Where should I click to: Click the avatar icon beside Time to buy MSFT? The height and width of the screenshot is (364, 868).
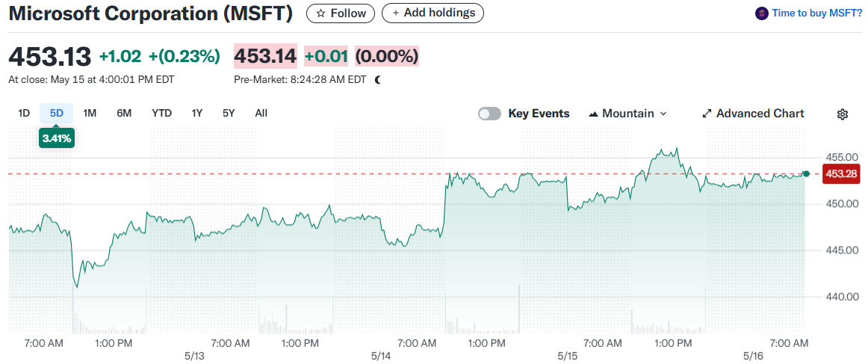762,13
